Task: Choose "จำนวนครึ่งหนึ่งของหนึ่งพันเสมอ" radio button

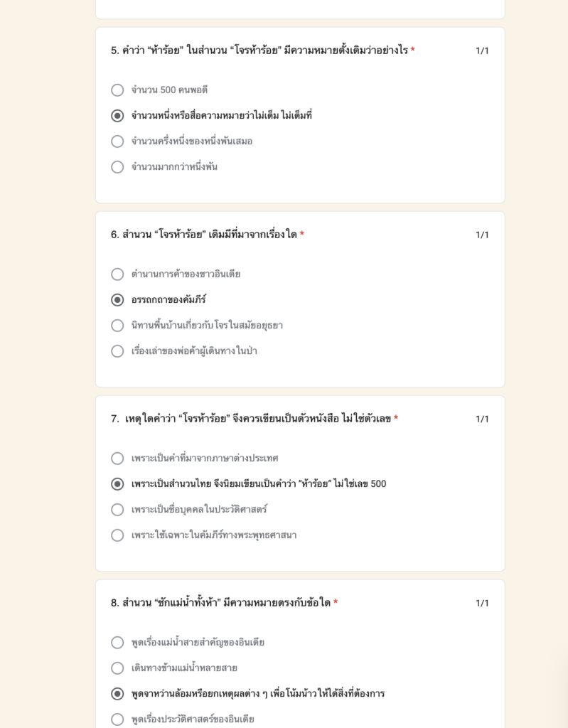Action: pyautogui.click(x=117, y=141)
